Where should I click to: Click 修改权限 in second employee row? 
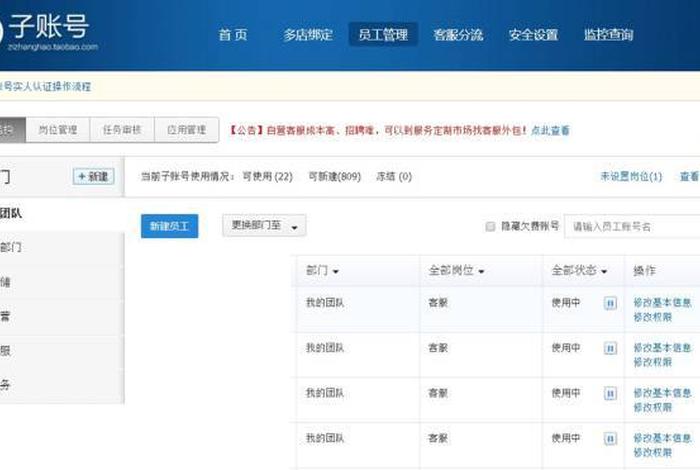(653, 362)
